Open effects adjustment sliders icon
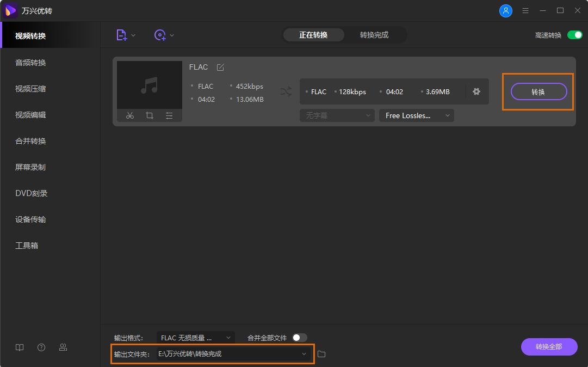This screenshot has height=367, width=588. click(x=169, y=115)
